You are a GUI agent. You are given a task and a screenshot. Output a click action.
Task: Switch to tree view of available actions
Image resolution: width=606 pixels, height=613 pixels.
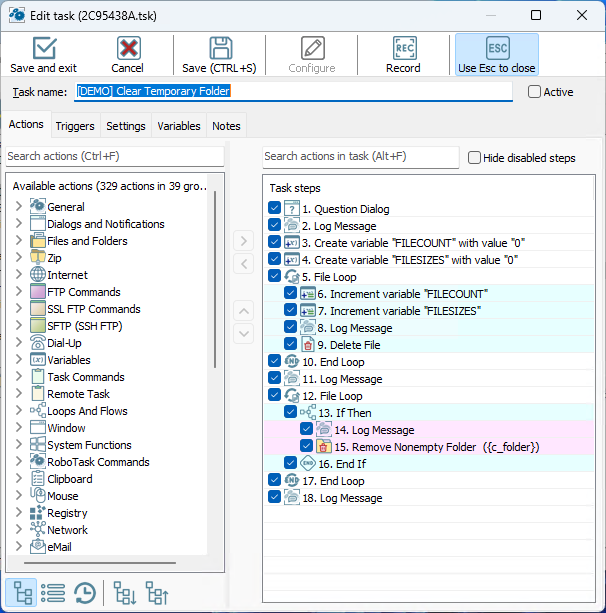coord(24,593)
